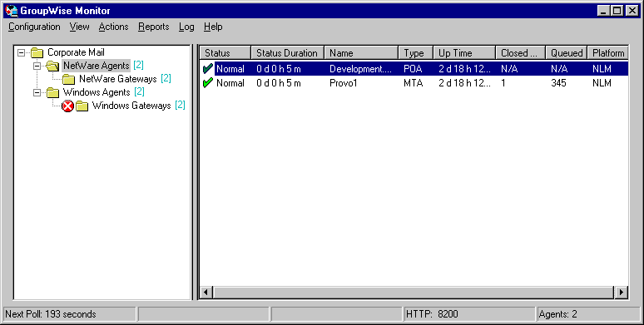Sort by the Queued column header

pyautogui.click(x=567, y=53)
